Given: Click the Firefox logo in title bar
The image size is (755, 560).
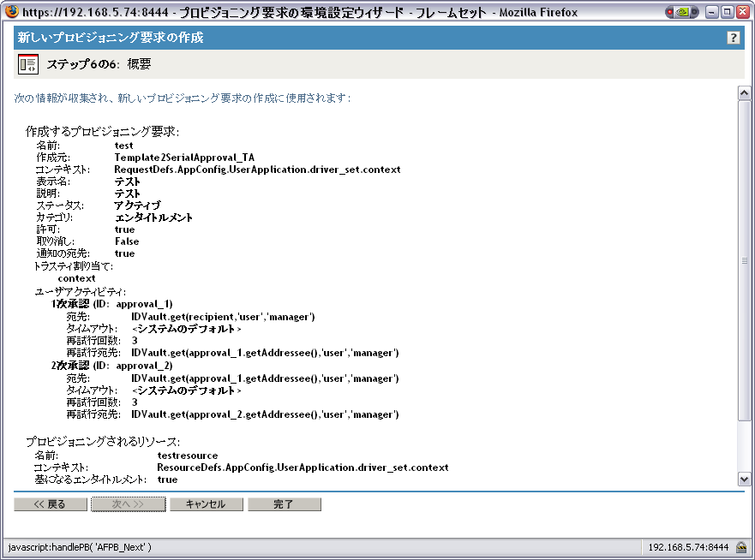Looking at the screenshot, I should [x=11, y=11].
